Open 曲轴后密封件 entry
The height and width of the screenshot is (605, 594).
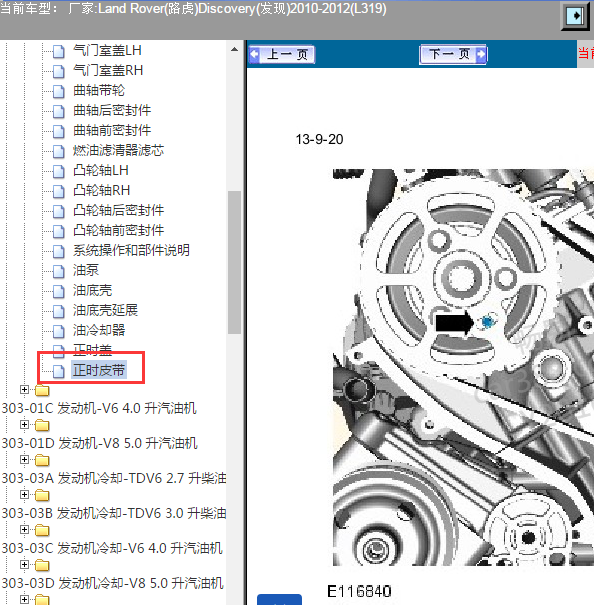point(112,111)
